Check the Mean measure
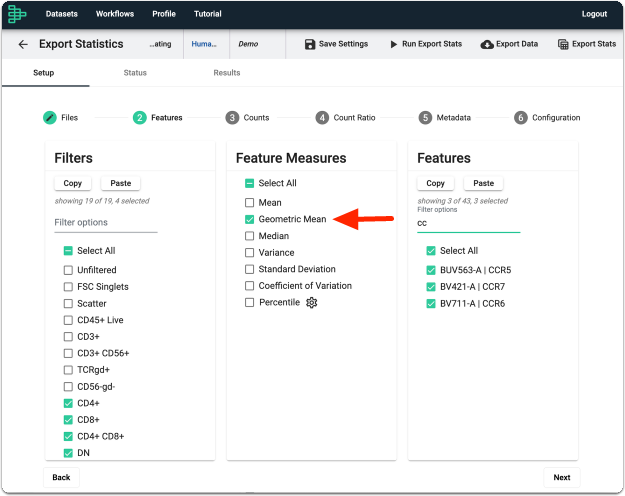 250,203
